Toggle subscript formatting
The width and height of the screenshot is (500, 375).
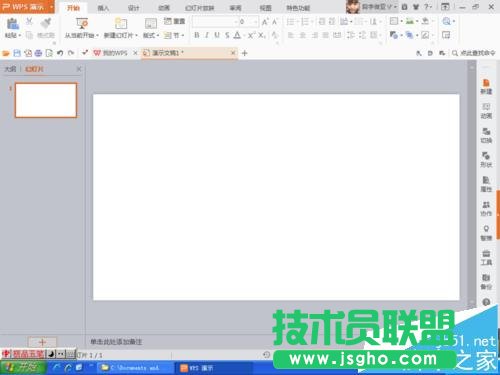pos(262,35)
